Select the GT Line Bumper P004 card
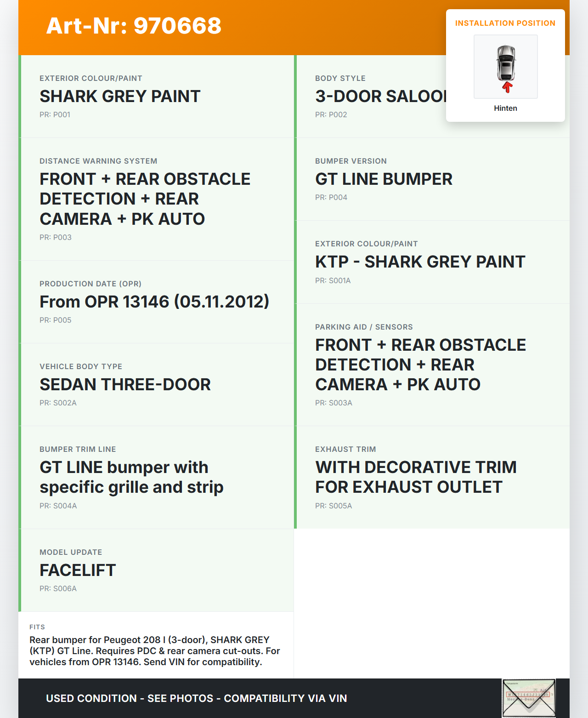This screenshot has height=718, width=588. 432,179
